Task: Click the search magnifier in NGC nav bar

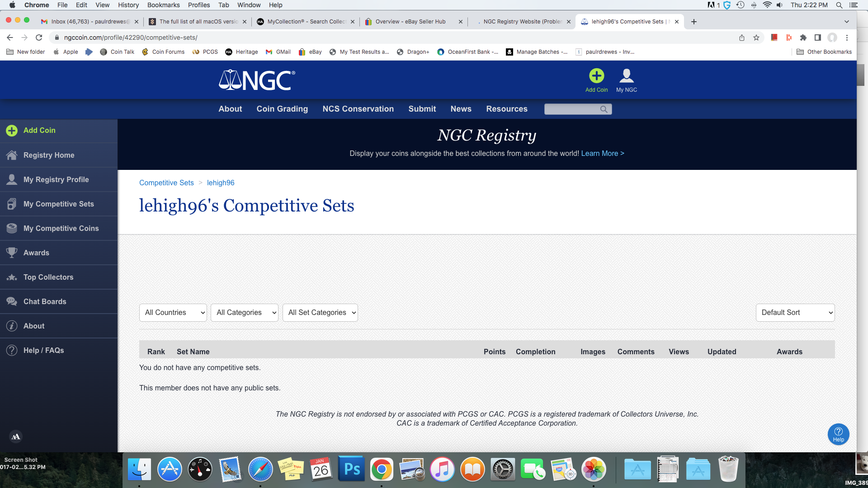Action: click(604, 109)
